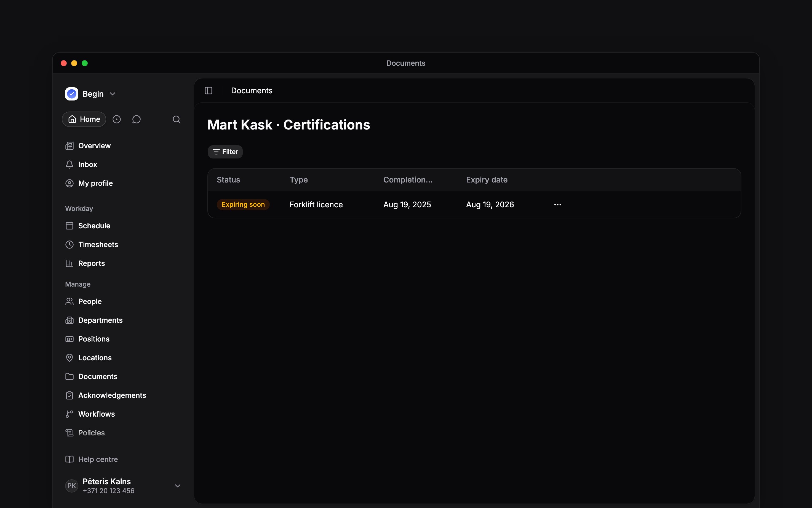Click the Type column header
The width and height of the screenshot is (812, 508).
point(299,180)
